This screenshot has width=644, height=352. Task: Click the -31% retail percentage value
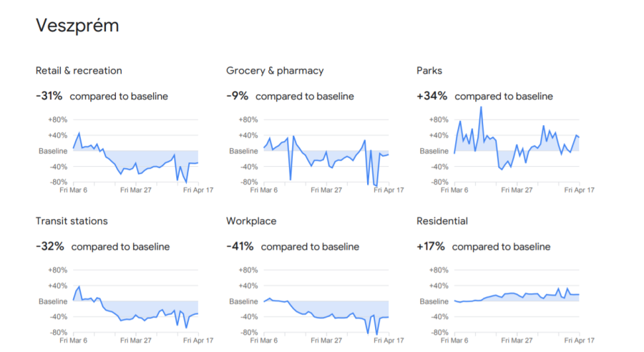point(49,96)
